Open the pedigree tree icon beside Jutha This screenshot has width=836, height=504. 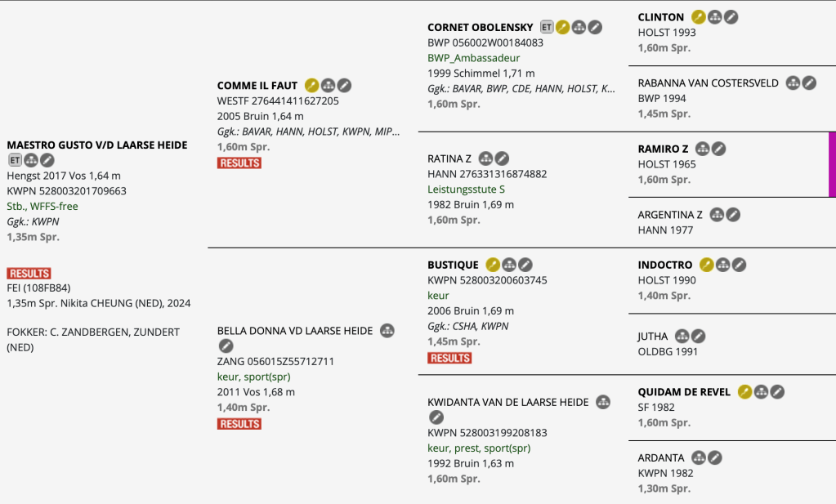pos(682,336)
